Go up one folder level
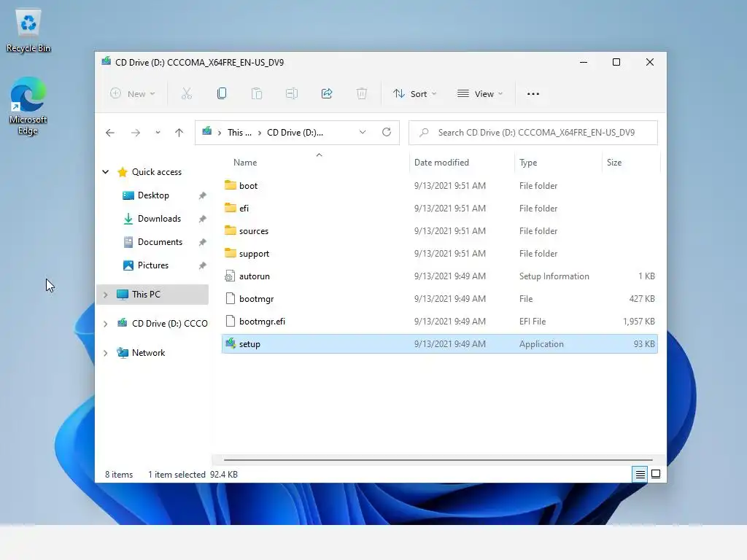The width and height of the screenshot is (747, 560). pos(179,133)
